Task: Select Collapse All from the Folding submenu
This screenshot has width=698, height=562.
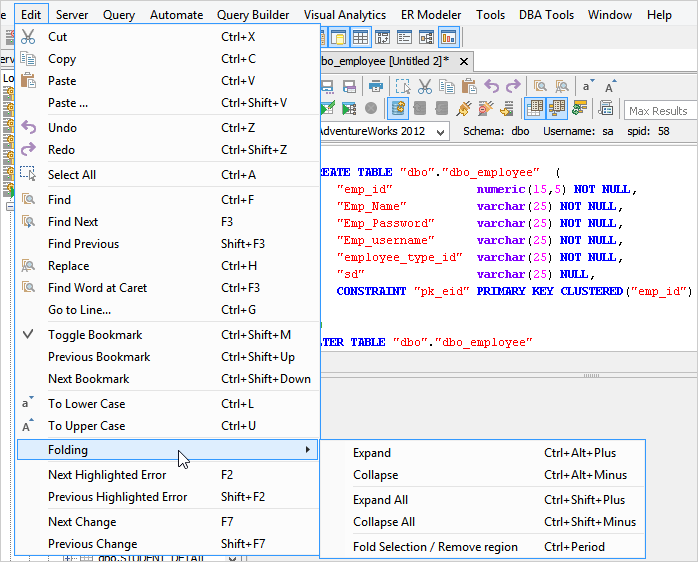Action: click(383, 522)
